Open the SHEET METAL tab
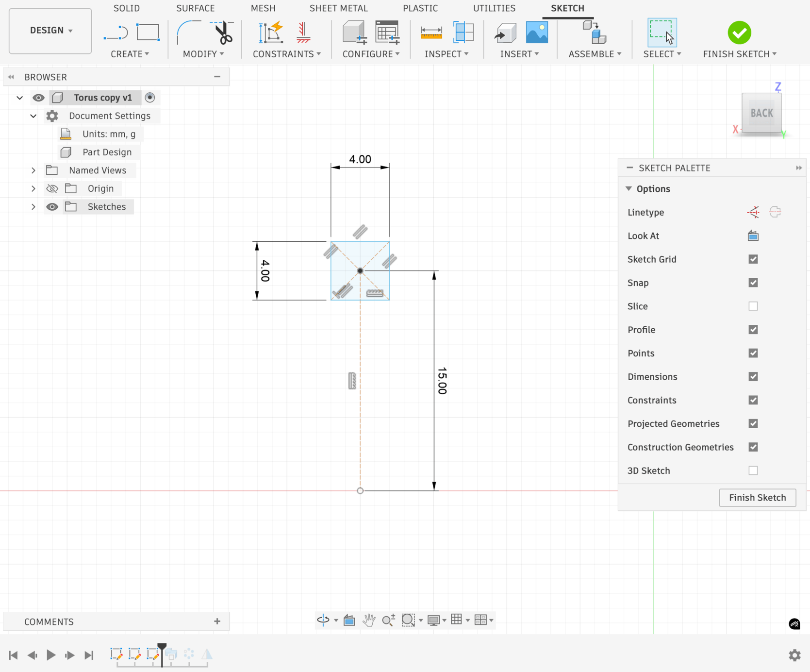Image resolution: width=810 pixels, height=672 pixels. tap(339, 8)
